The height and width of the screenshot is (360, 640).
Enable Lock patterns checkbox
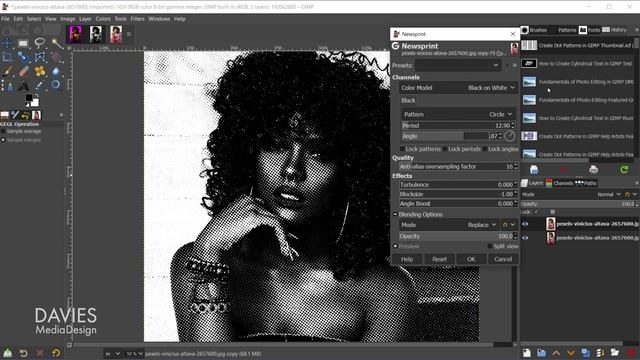(x=402, y=149)
